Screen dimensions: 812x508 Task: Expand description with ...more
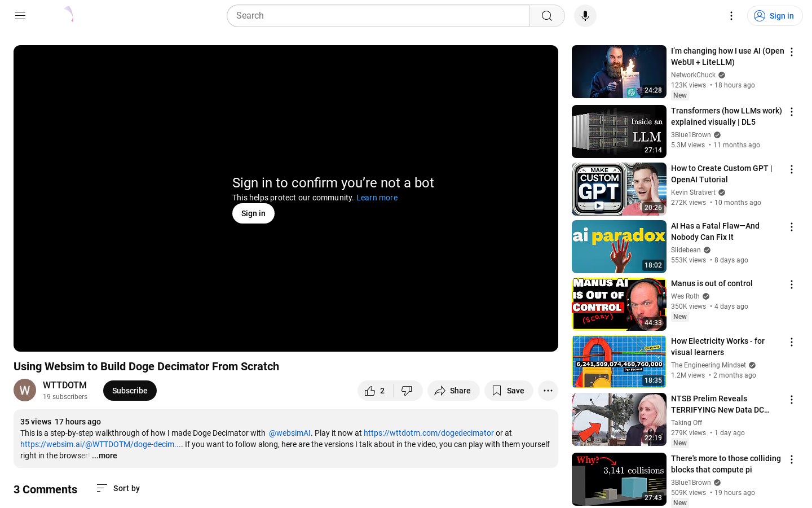pyautogui.click(x=104, y=456)
